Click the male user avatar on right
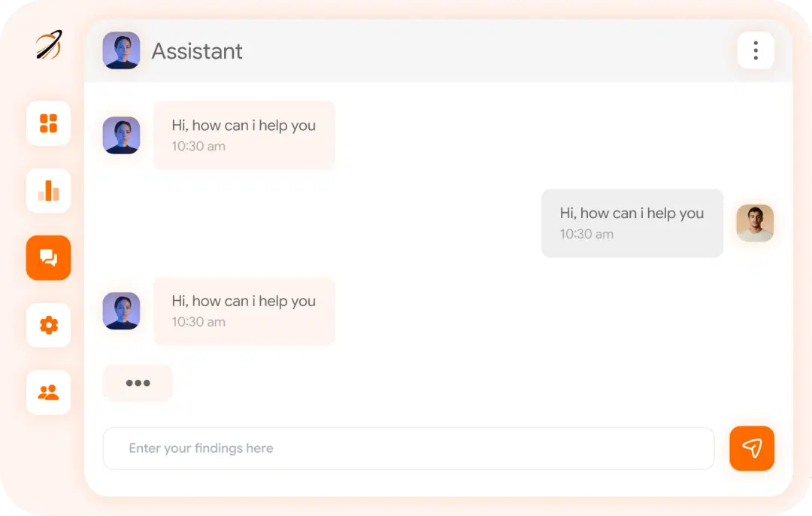The width and height of the screenshot is (812, 516). 755,223
